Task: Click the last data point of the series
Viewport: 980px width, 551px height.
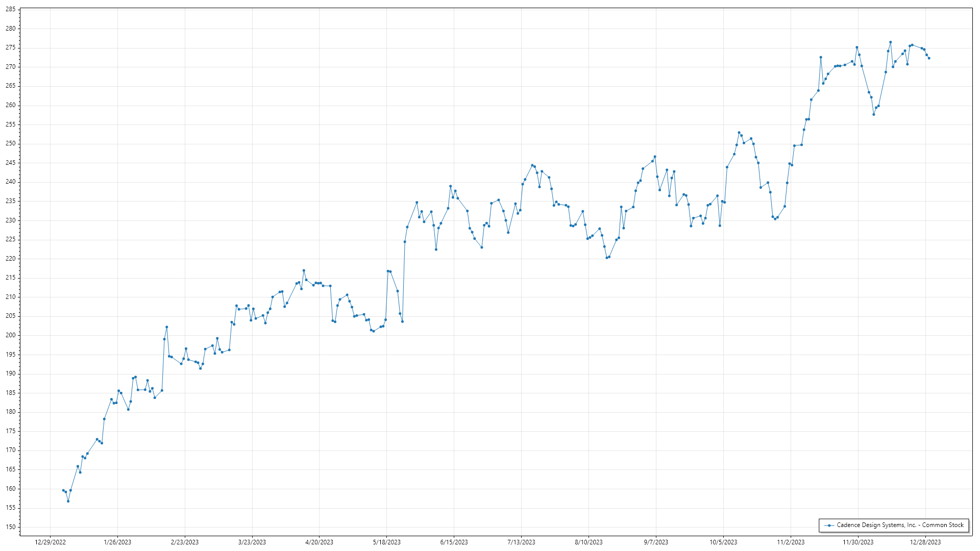Action: pos(929,58)
